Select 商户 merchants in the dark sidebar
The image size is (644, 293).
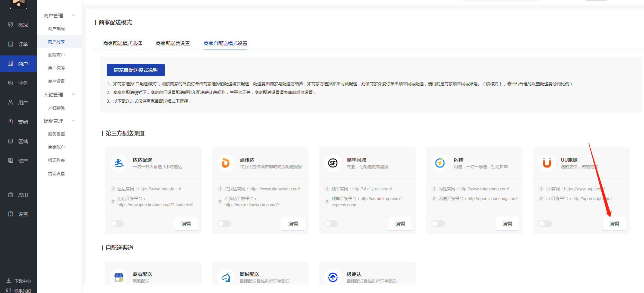pyautogui.click(x=18, y=64)
